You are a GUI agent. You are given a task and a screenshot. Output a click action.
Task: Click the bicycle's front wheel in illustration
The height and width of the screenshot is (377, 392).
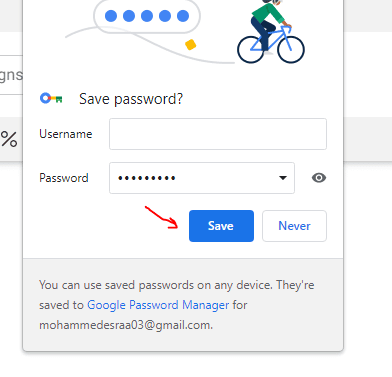coord(291,50)
